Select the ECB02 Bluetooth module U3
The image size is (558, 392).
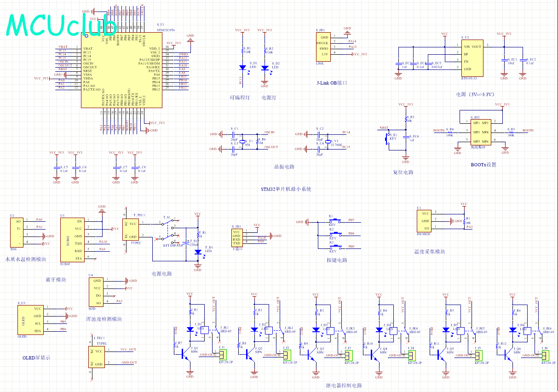(x=73, y=240)
